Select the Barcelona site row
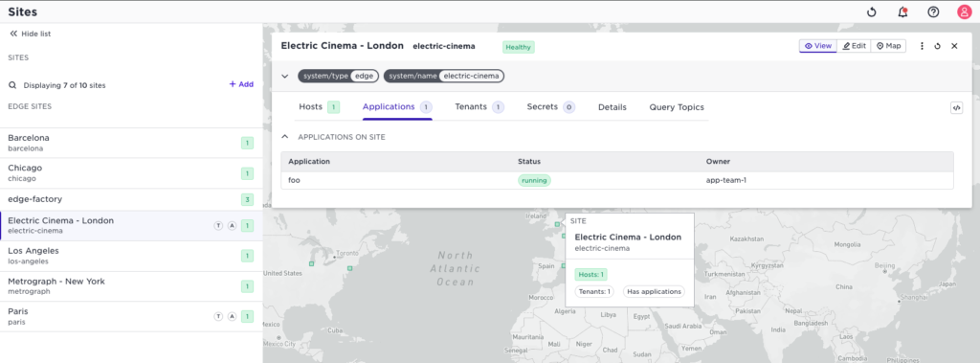This screenshot has width=980, height=363. coord(131,143)
